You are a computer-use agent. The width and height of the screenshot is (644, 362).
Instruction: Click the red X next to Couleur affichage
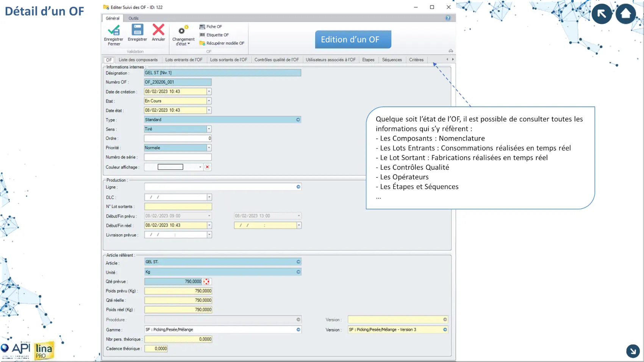coord(207,167)
